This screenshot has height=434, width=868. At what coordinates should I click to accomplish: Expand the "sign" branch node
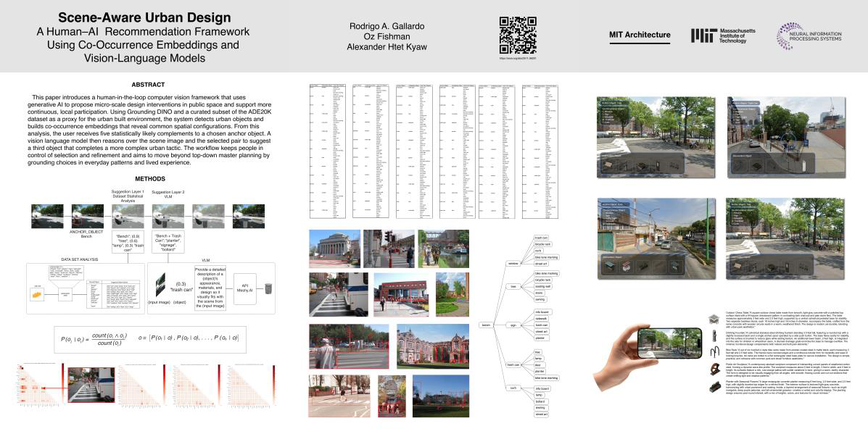pyautogui.click(x=513, y=325)
